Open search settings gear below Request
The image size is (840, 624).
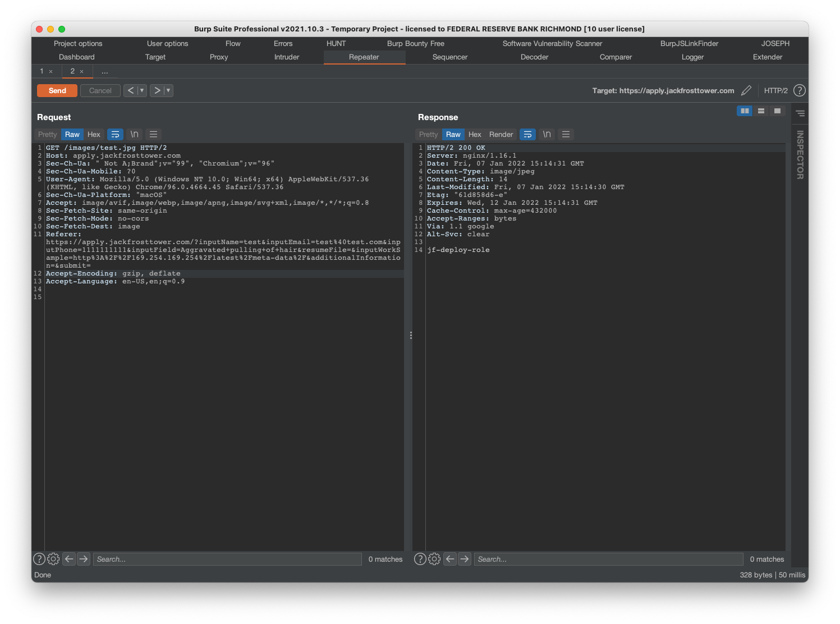point(53,559)
